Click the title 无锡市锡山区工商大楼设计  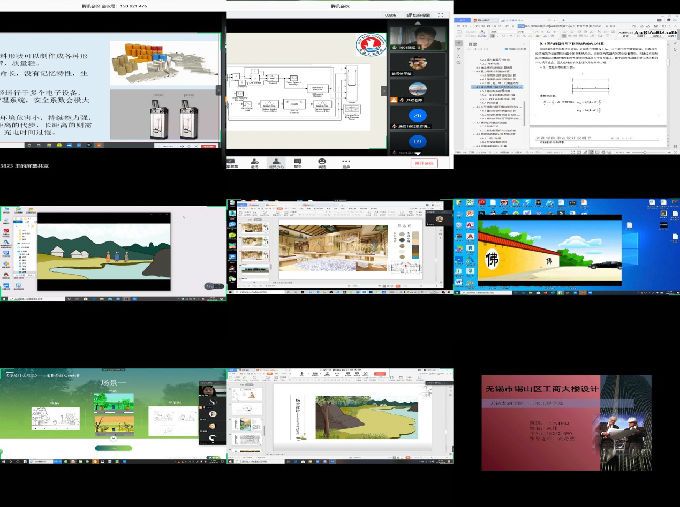click(x=542, y=389)
